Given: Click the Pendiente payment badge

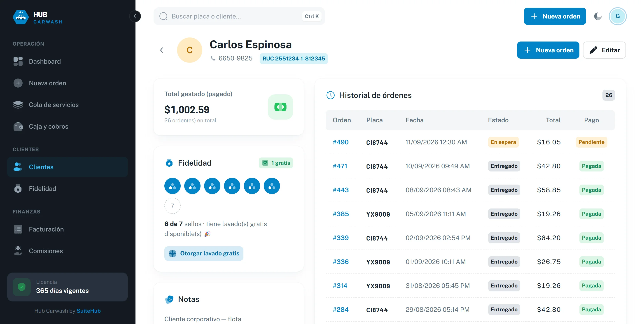Looking at the screenshot, I should (x=591, y=142).
